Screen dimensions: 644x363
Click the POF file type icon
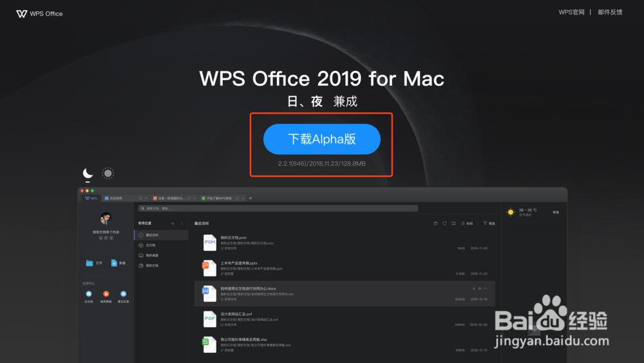point(209,319)
